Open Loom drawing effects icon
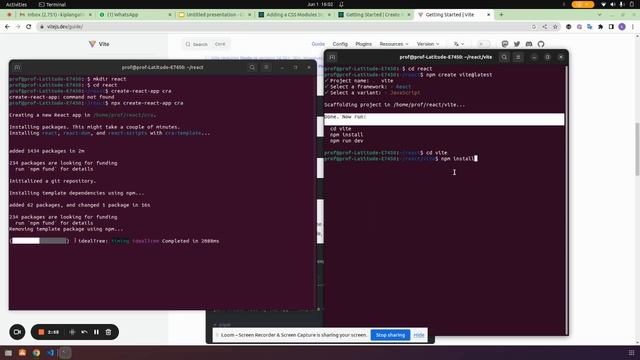This screenshot has width=640, height=360. (72, 332)
